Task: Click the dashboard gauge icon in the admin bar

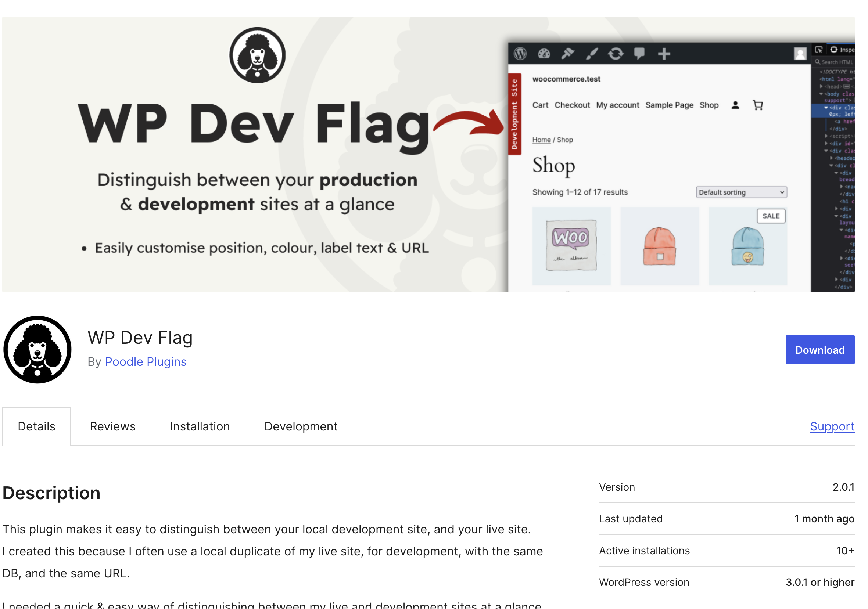Action: pyautogui.click(x=544, y=54)
